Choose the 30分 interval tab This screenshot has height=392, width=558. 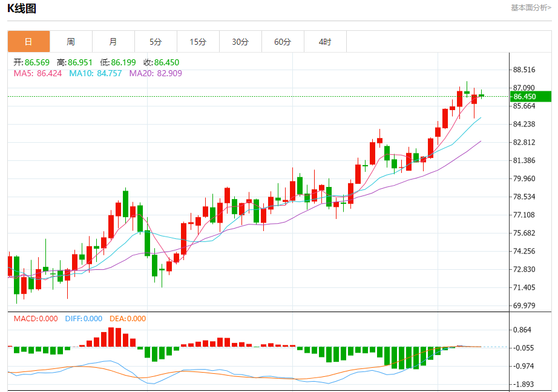pos(240,42)
